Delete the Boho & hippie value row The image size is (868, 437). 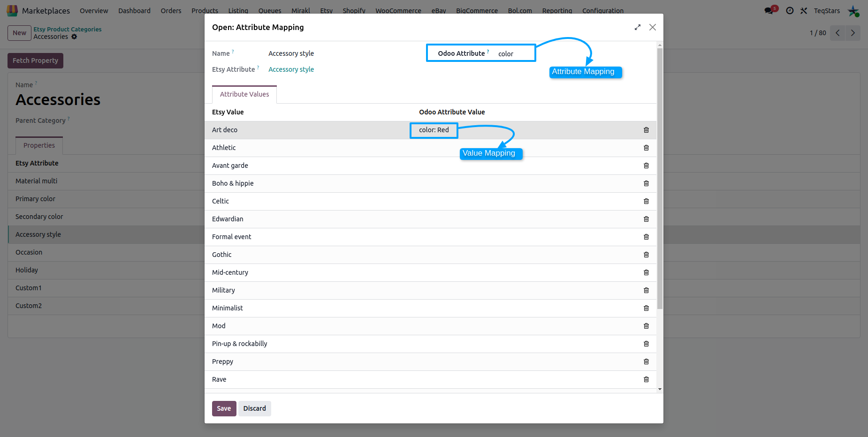click(646, 183)
